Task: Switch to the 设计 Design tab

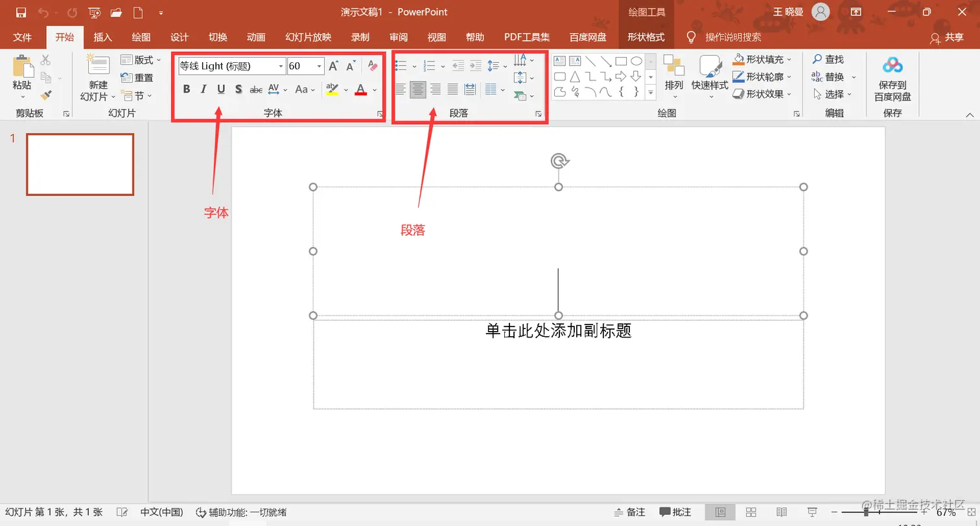Action: (x=180, y=37)
